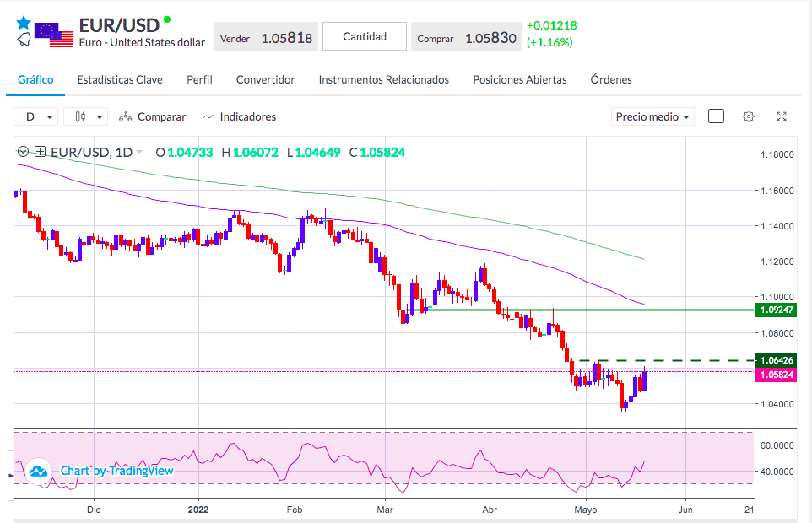
Task: Click the pink 1.05824 current price label
Action: pyautogui.click(x=777, y=375)
